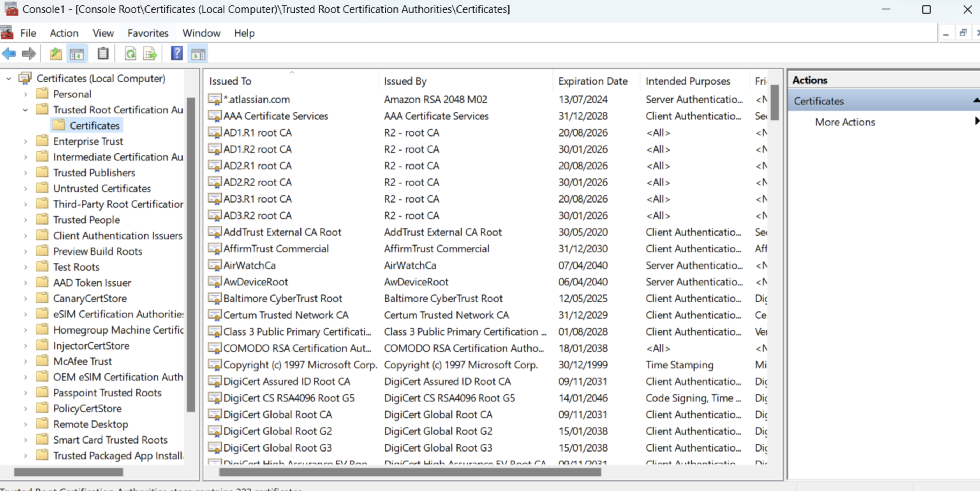Toggle Show/Hide Action Pane toolbar icon

pos(198,54)
